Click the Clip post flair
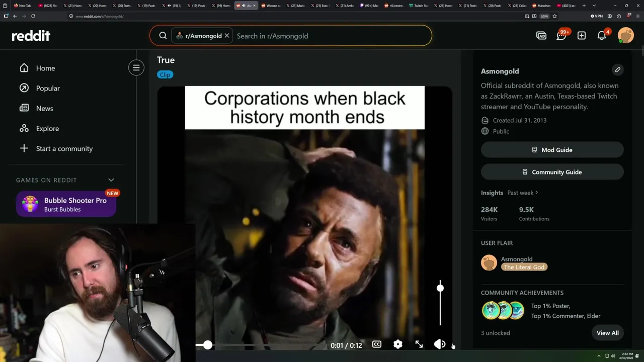The width and height of the screenshot is (644, 362). 165,74
